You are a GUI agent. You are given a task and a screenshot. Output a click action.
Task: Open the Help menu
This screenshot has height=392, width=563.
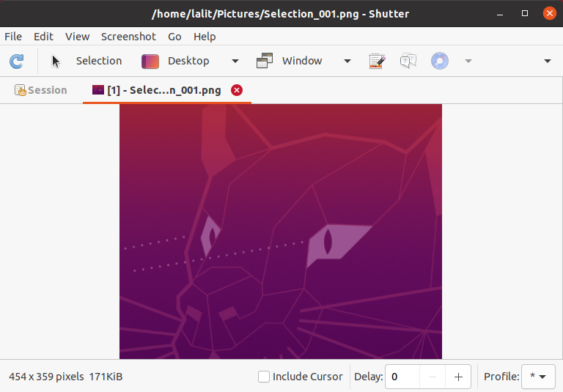205,37
